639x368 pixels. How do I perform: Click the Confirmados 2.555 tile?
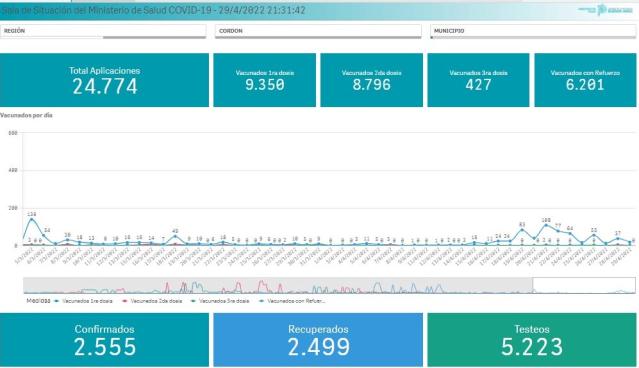click(x=104, y=340)
